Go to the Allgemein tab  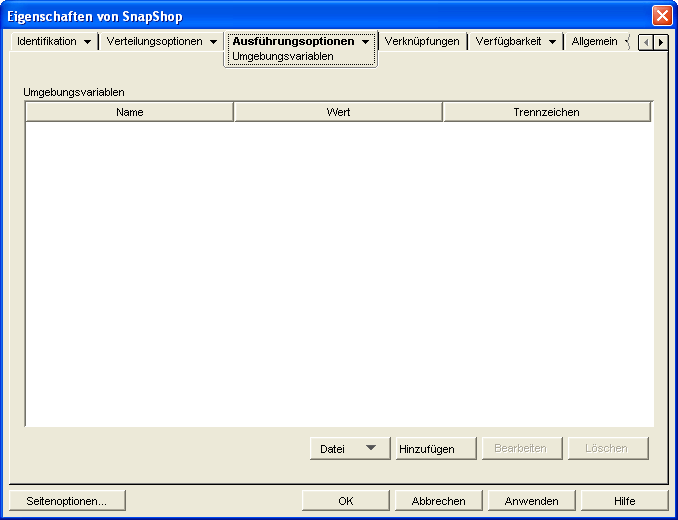[595, 41]
